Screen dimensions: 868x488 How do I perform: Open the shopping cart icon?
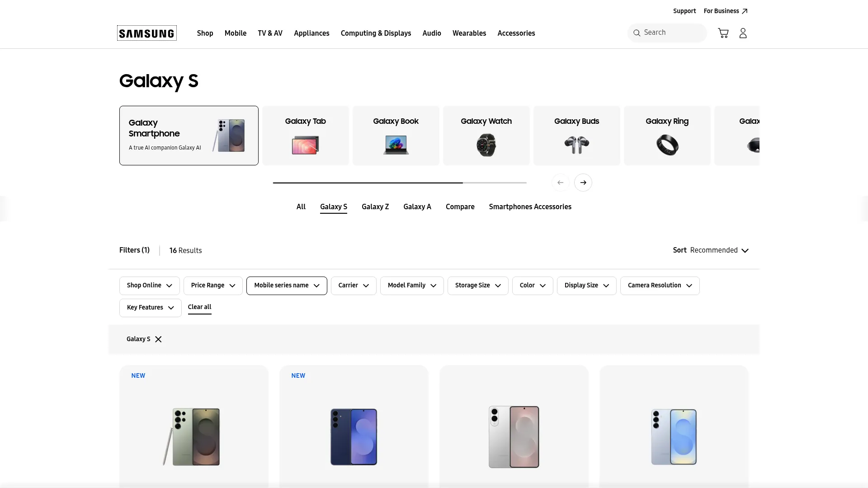(x=723, y=33)
